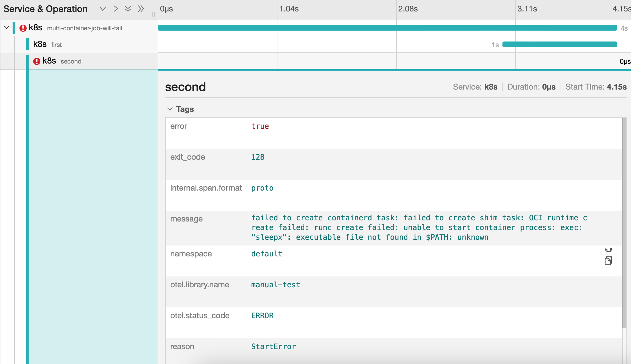Click the 1.04s timeline tick label
631x364 pixels.
click(x=289, y=9)
